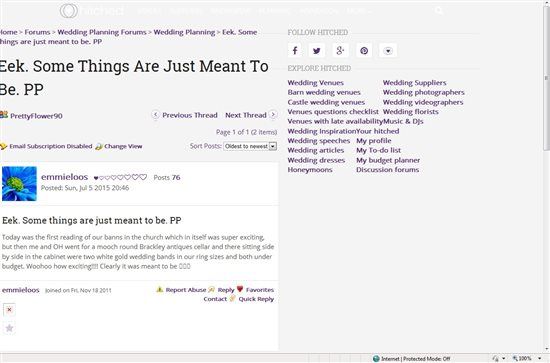Open My profile link
Viewport: 550px width, 363px height.
[374, 141]
